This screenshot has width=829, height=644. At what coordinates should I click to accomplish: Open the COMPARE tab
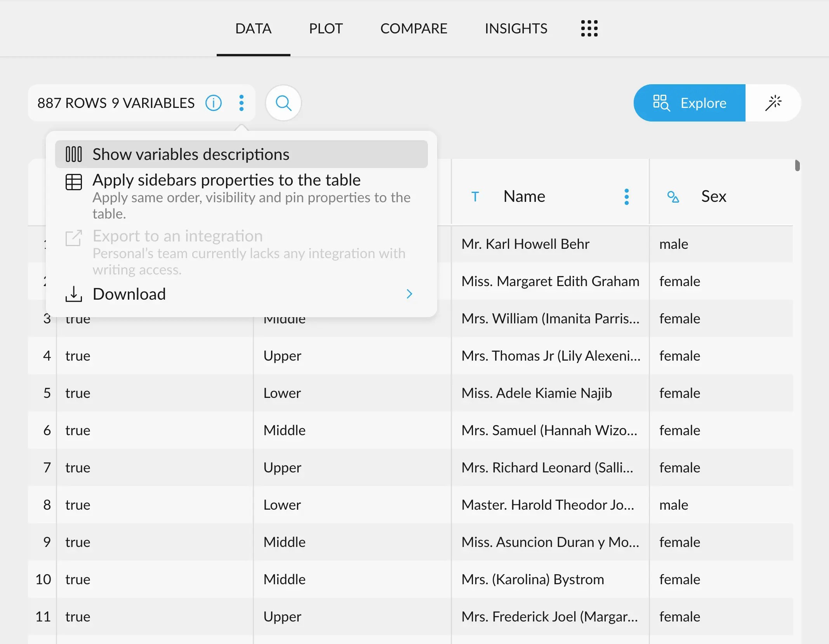(x=414, y=29)
